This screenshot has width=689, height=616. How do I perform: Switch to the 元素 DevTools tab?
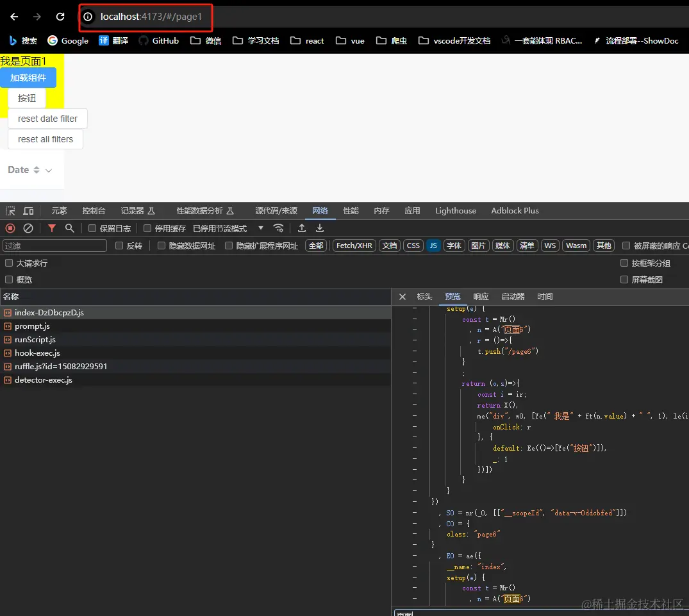tap(59, 211)
